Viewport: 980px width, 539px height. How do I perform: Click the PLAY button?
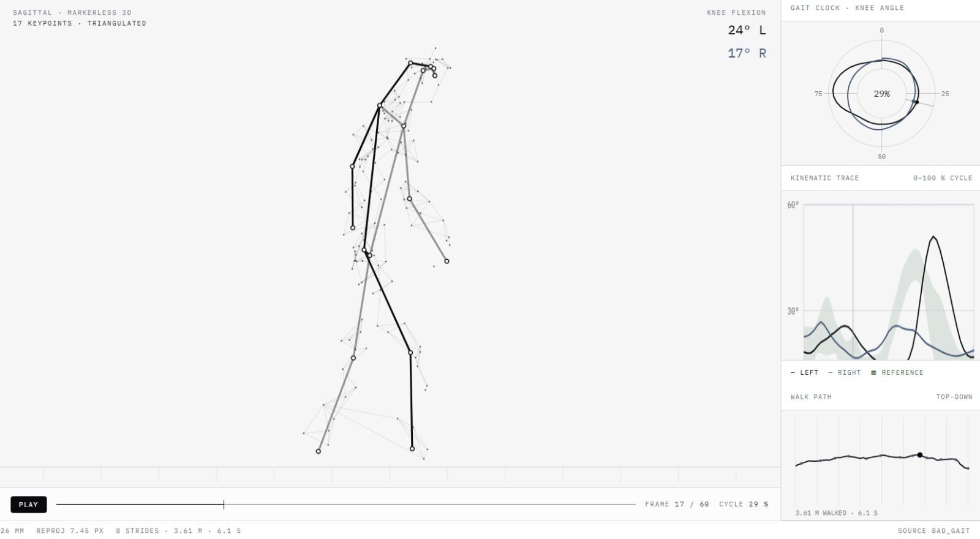pyautogui.click(x=28, y=505)
